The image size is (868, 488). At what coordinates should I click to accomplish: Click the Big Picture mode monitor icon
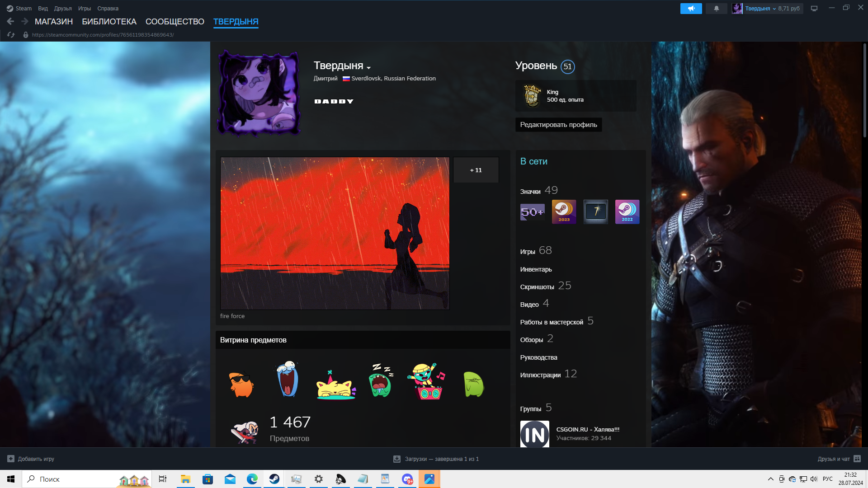pos(814,9)
